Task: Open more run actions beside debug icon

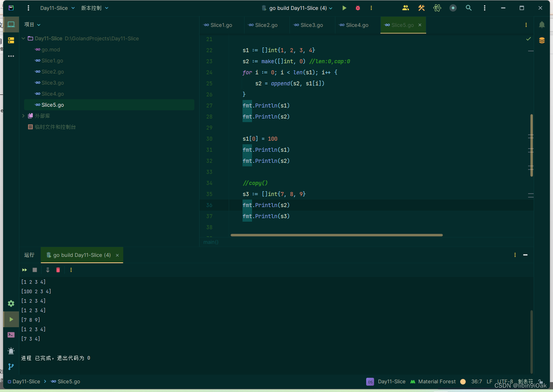Action: (x=371, y=8)
